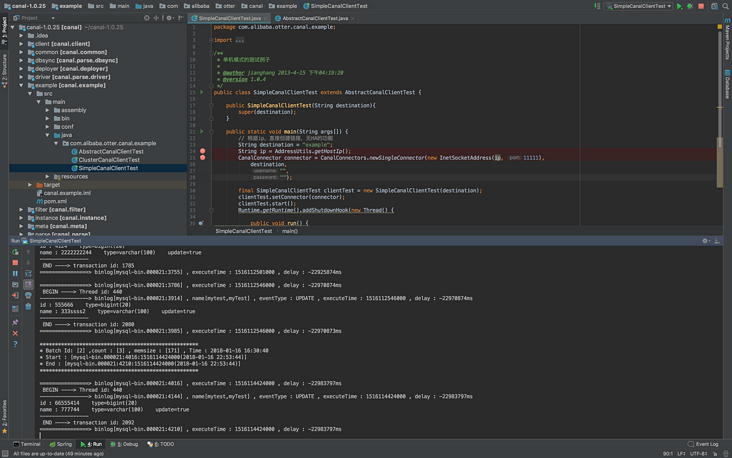The image size is (732, 458).
Task: Open the Event Log in status bar
Action: point(703,444)
